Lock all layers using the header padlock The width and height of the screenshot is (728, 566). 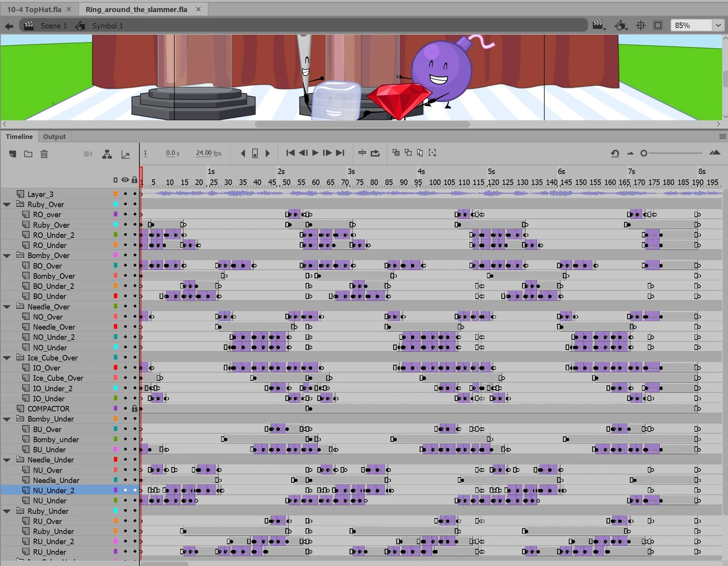click(134, 180)
